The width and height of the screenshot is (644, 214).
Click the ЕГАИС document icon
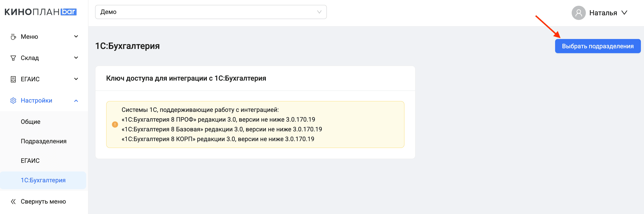13,79
